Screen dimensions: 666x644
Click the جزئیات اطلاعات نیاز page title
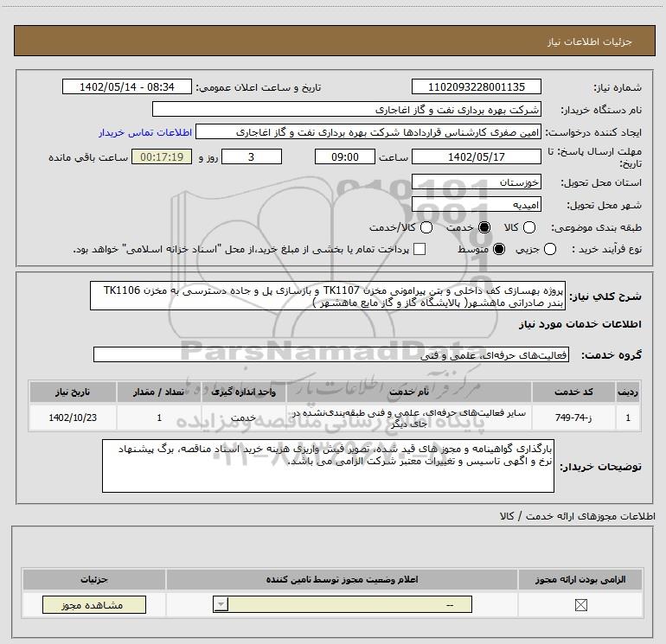coord(589,41)
